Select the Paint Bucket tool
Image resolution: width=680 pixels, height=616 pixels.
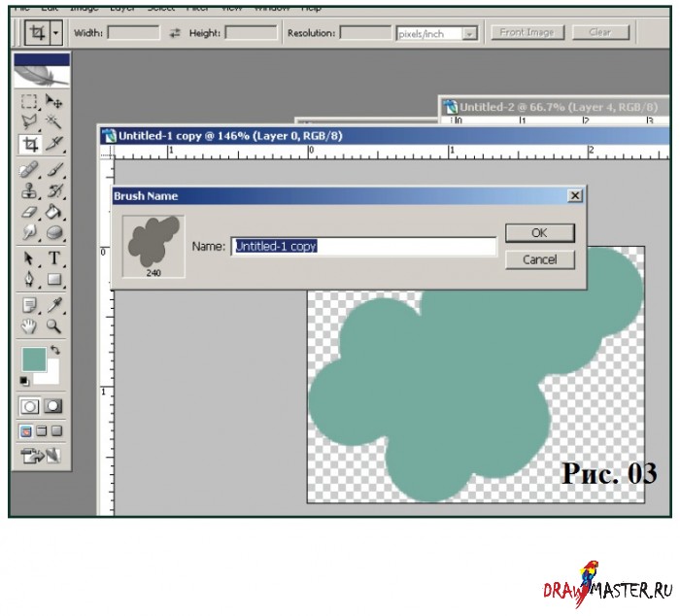(x=54, y=212)
